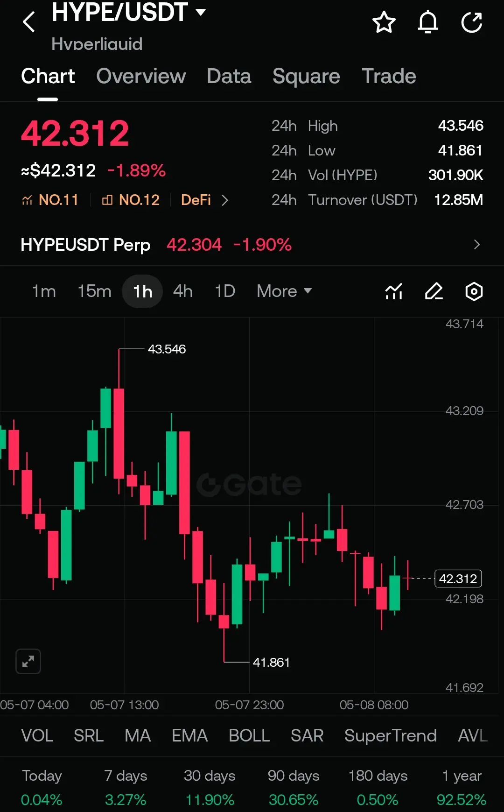Viewport: 504px width, 812px height.
Task: Toggle the VOL indicator
Action: [37, 735]
